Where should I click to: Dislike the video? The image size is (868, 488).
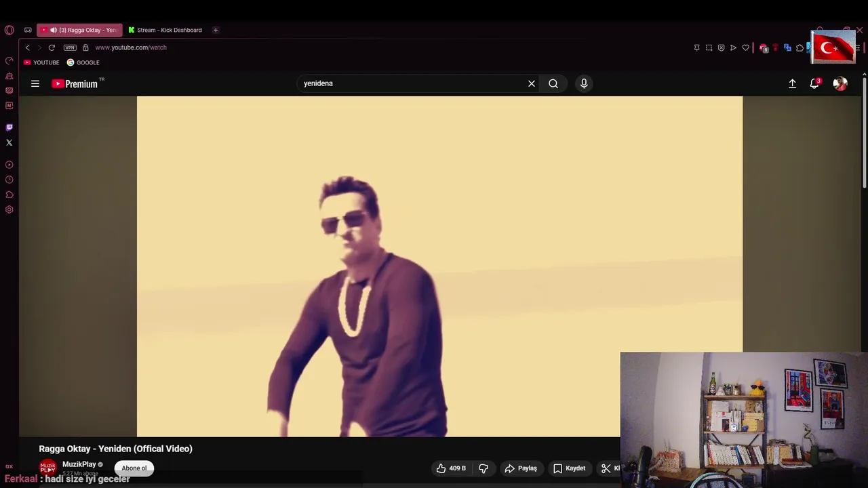coord(484,468)
